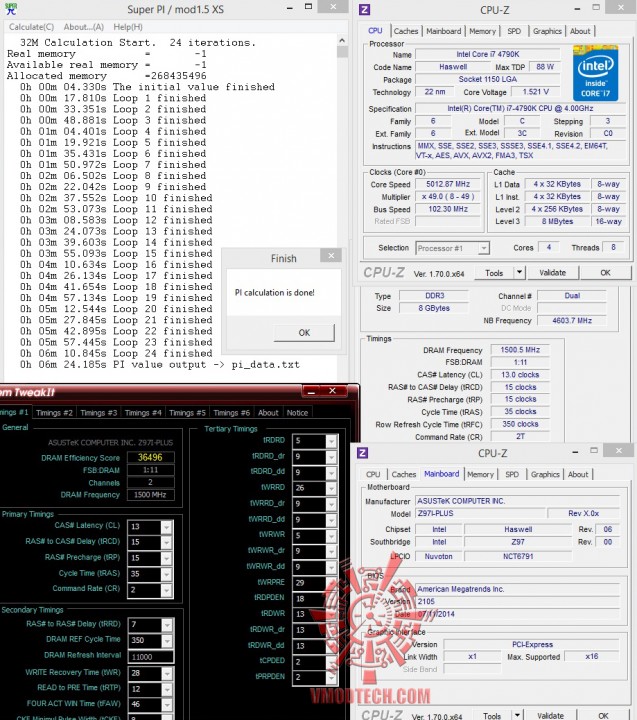Open DRAM REF Cycle Time dropdown
Viewport: 637px width, 720px height.
(167, 641)
